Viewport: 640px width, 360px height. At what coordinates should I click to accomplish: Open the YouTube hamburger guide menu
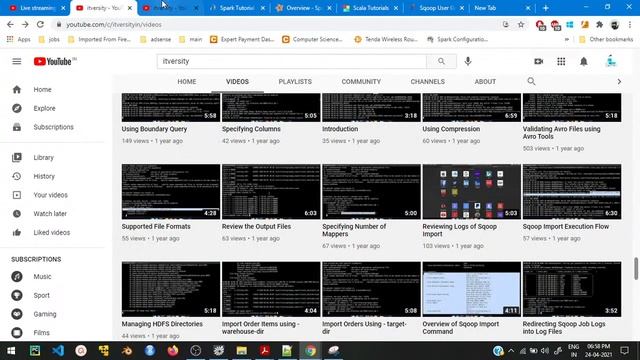tap(17, 61)
